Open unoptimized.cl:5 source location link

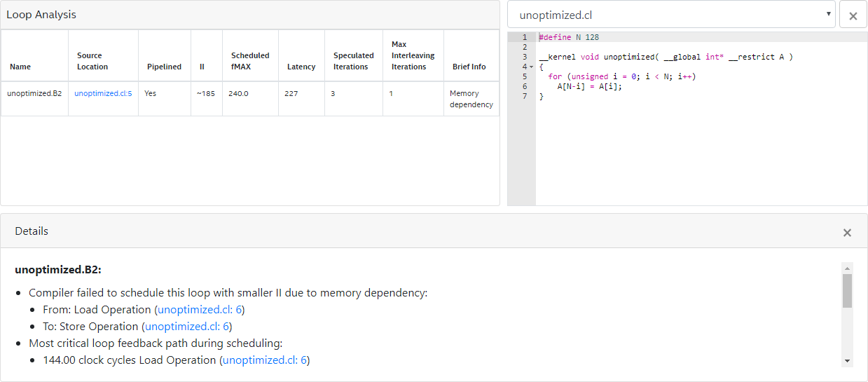click(103, 93)
